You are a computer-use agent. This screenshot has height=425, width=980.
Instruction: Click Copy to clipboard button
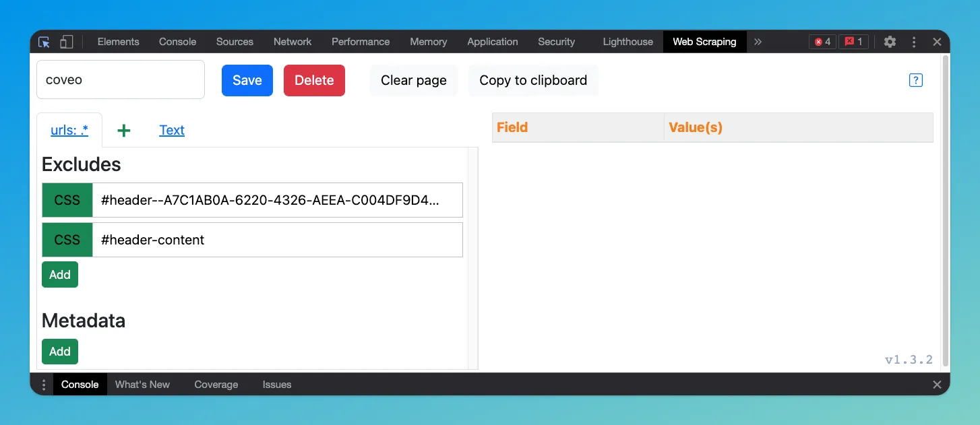[x=533, y=80]
